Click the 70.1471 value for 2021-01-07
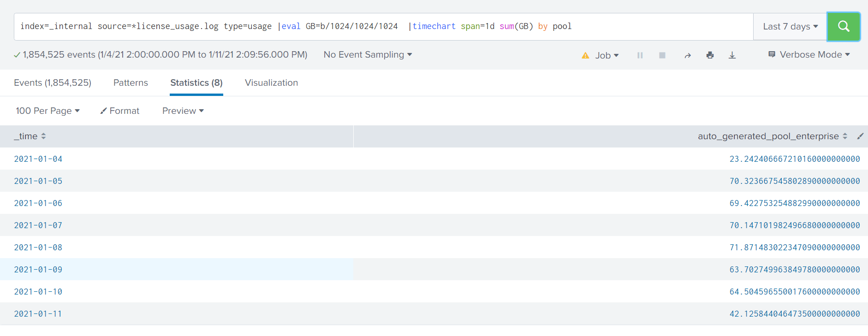Image resolution: width=868 pixels, height=336 pixels. click(x=795, y=225)
